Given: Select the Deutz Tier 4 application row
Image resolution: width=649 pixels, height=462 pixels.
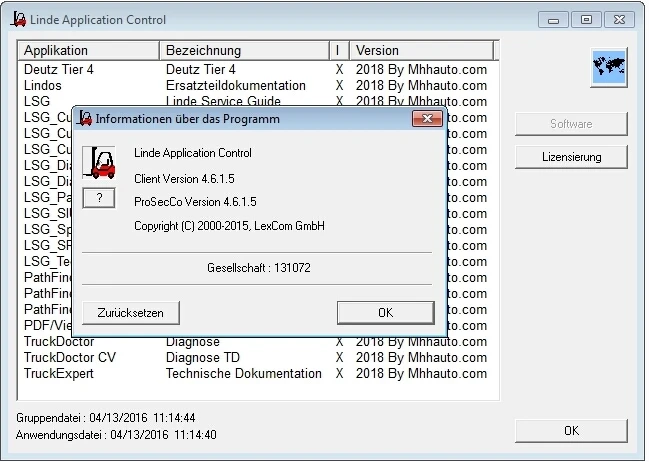Looking at the screenshot, I should (258, 69).
